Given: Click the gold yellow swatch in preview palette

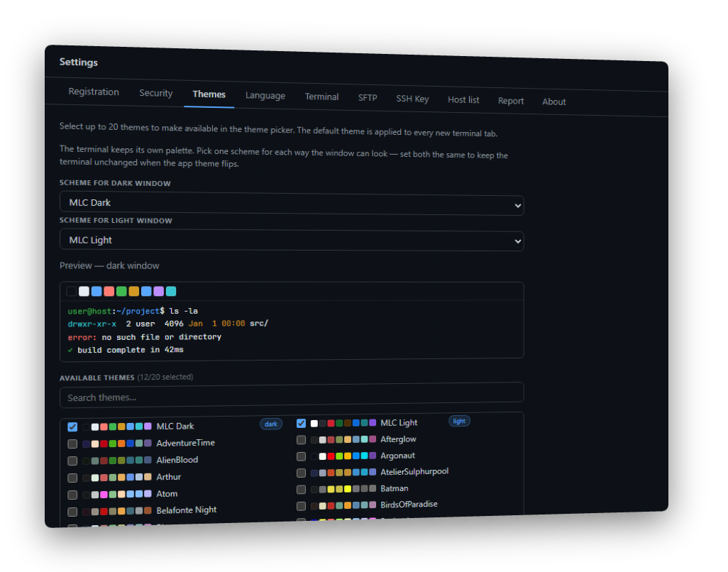Looking at the screenshot, I should (x=133, y=291).
